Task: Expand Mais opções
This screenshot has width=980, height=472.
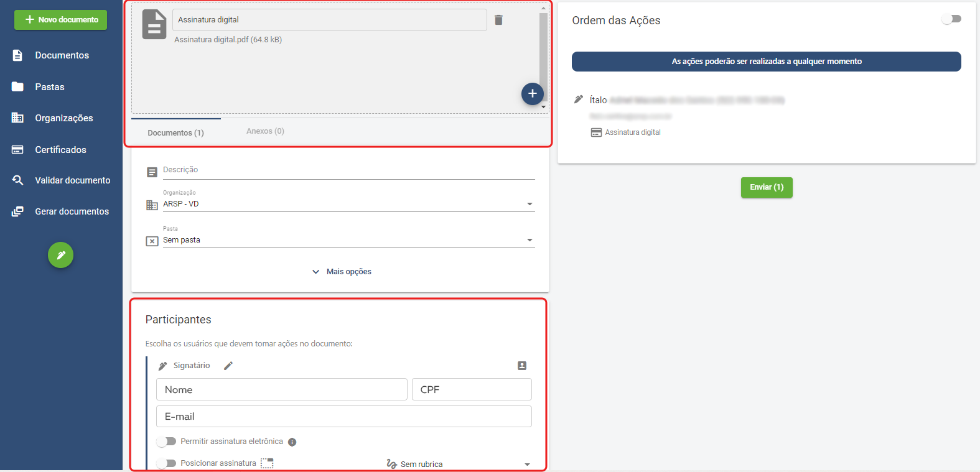Action: tap(342, 272)
